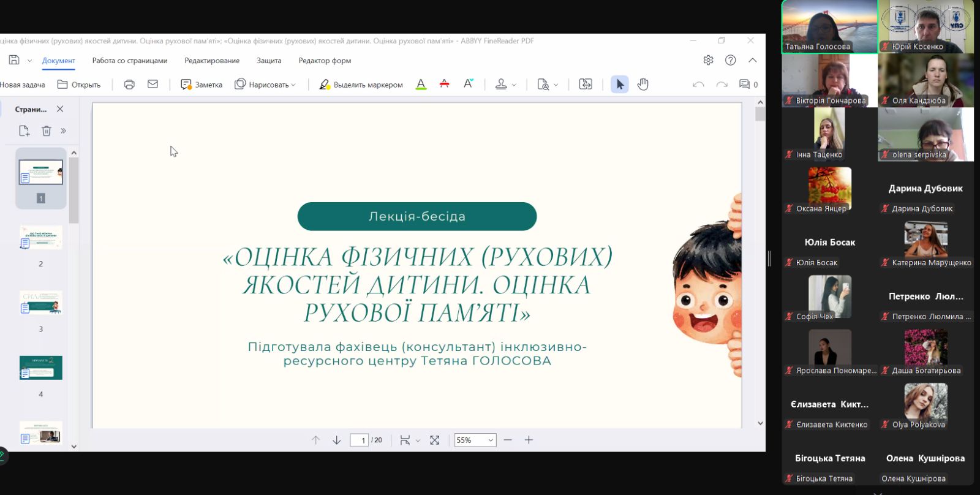Screen dimensions: 980x495
Task: Send the document by email via the envelope icon
Action: click(153, 85)
